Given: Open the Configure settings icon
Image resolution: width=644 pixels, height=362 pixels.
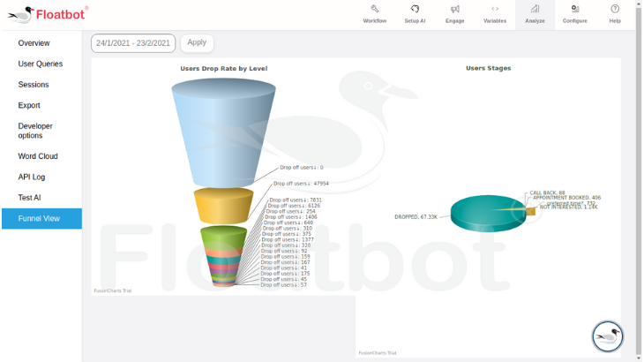Looking at the screenshot, I should click(574, 9).
